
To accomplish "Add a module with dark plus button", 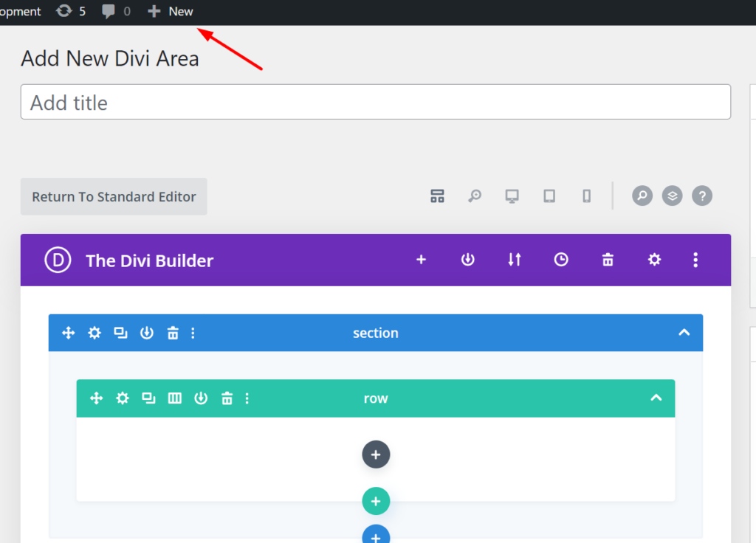I will tap(376, 454).
